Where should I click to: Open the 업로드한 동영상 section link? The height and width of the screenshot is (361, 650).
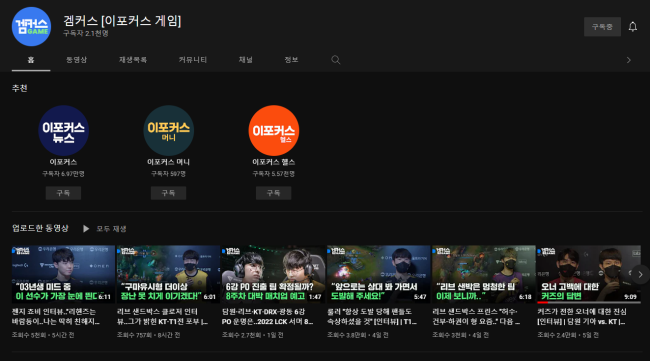40,228
